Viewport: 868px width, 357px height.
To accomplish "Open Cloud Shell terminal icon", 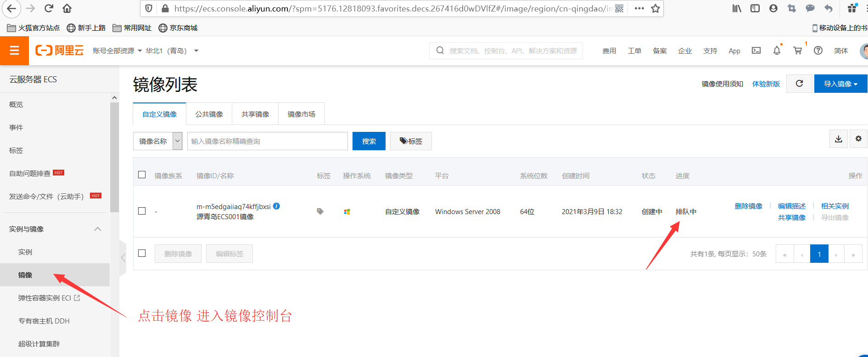I will 756,51.
